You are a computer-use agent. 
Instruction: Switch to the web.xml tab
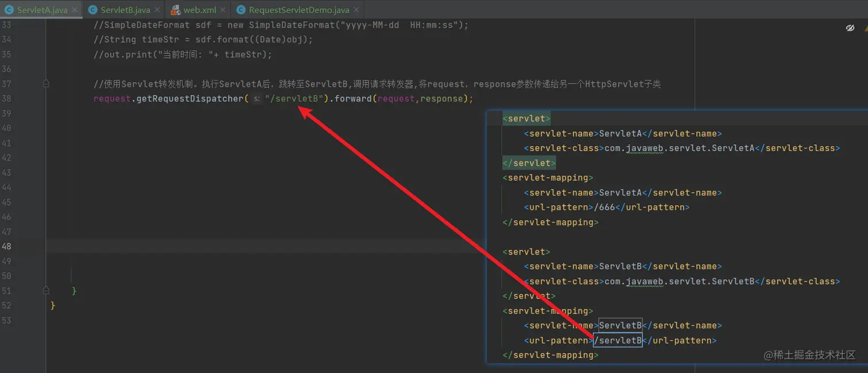coord(200,10)
